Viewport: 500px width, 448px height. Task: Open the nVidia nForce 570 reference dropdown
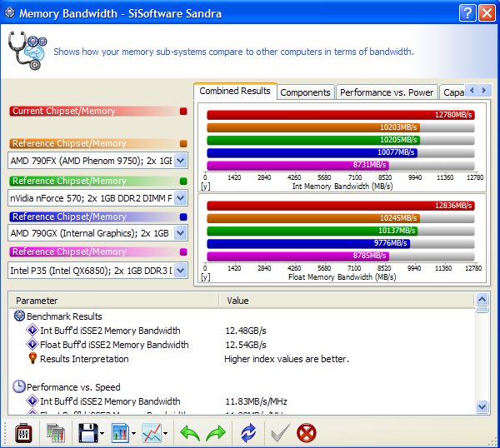(181, 198)
